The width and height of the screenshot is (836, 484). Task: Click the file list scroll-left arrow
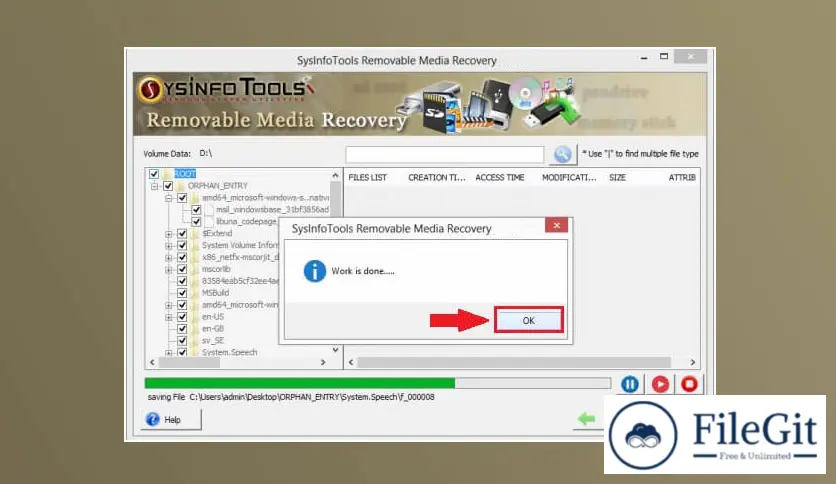351,362
